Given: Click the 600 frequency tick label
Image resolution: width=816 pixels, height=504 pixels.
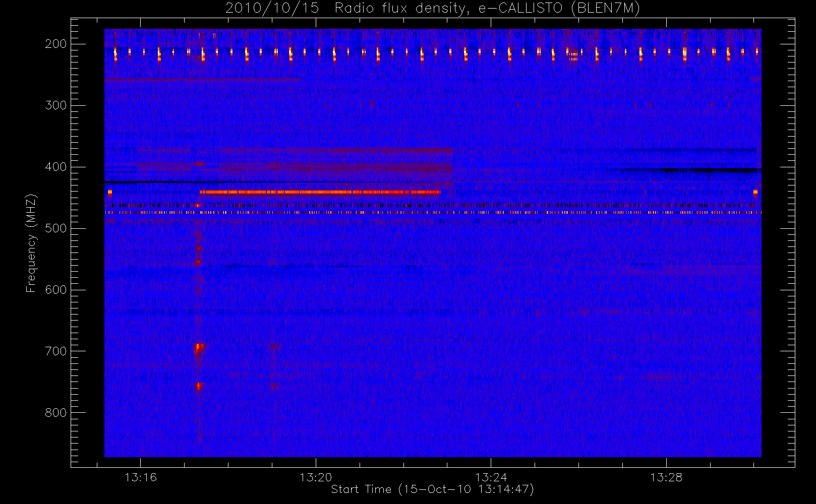Looking at the screenshot, I should coord(56,290).
